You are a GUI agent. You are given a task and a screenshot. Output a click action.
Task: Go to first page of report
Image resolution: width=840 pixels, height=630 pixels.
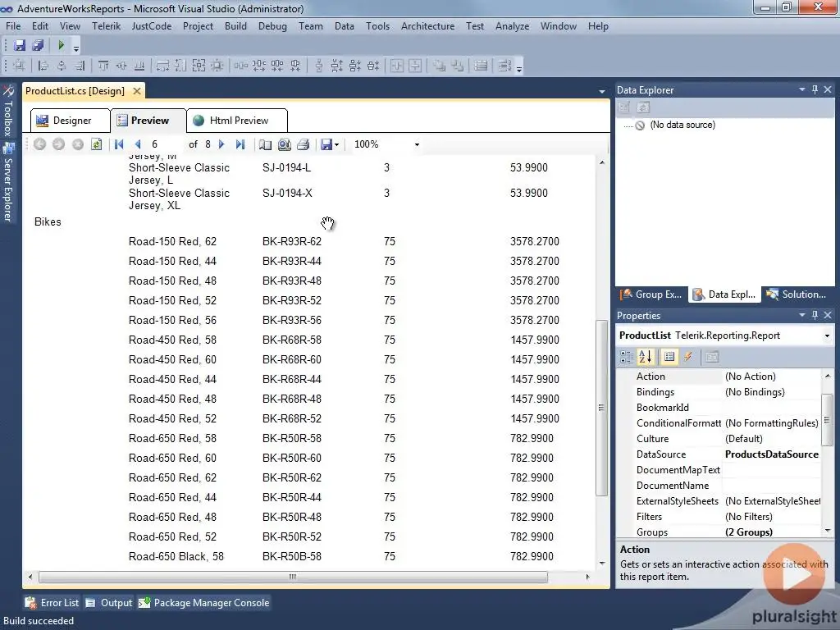click(x=119, y=144)
